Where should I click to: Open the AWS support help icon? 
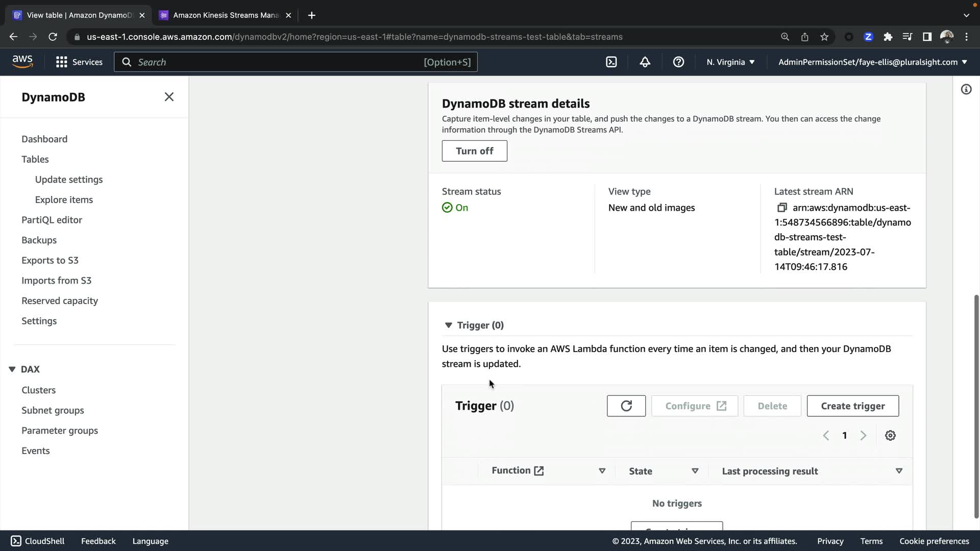[x=678, y=62]
